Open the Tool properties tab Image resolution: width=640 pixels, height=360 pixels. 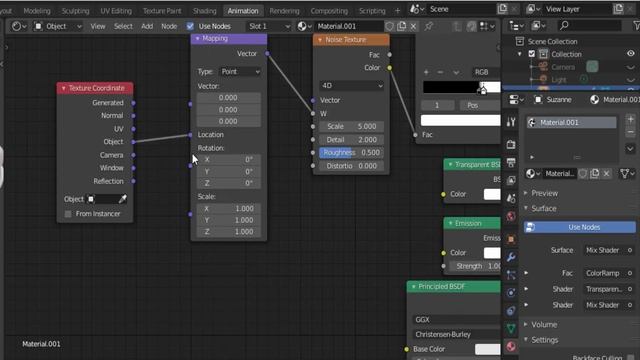511,122
